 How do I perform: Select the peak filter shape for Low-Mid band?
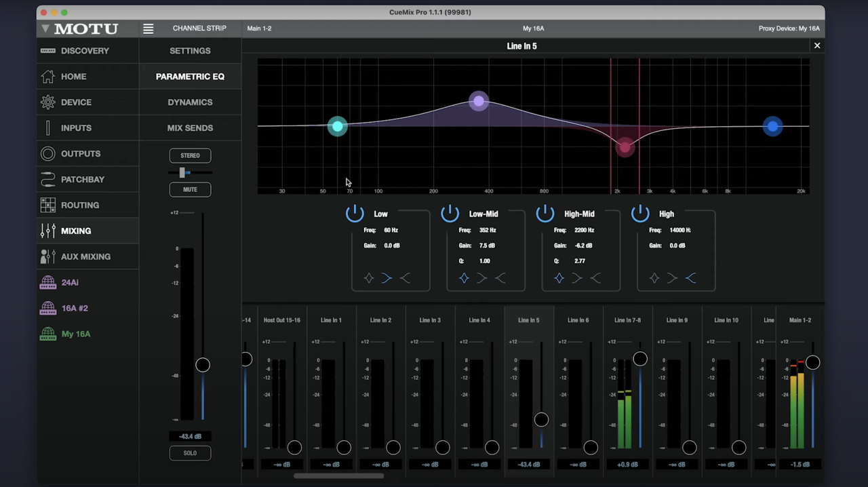[464, 278]
